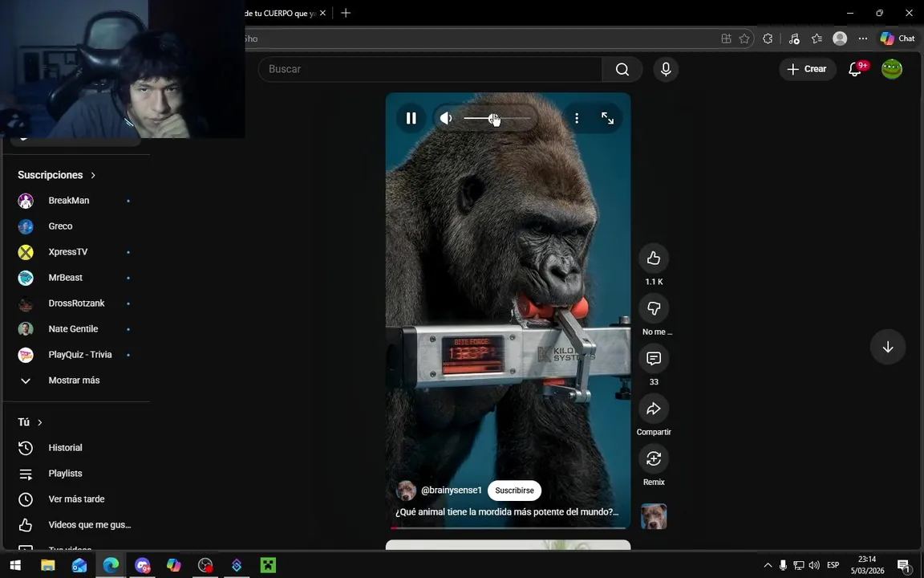The height and width of the screenshot is (578, 924).
Task: Open the DrossRotzank subscription channel
Action: pos(75,303)
